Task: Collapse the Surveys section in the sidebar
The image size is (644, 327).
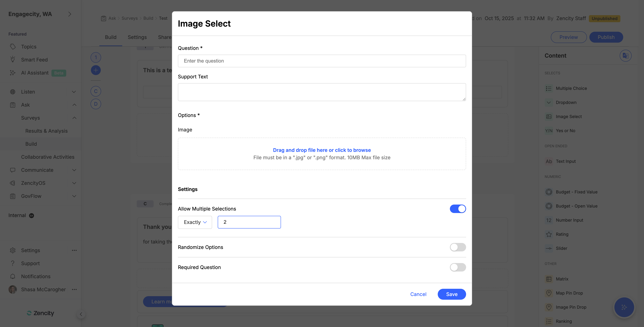Action: 74,118
